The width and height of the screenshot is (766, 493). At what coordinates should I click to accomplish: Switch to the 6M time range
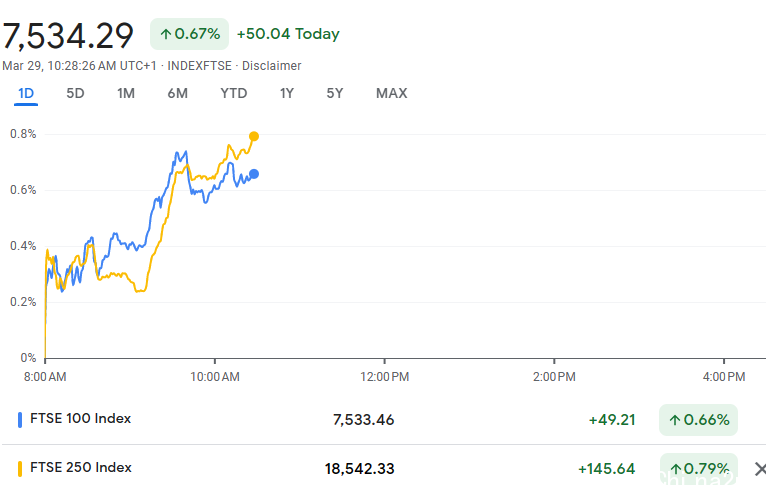[x=177, y=93]
